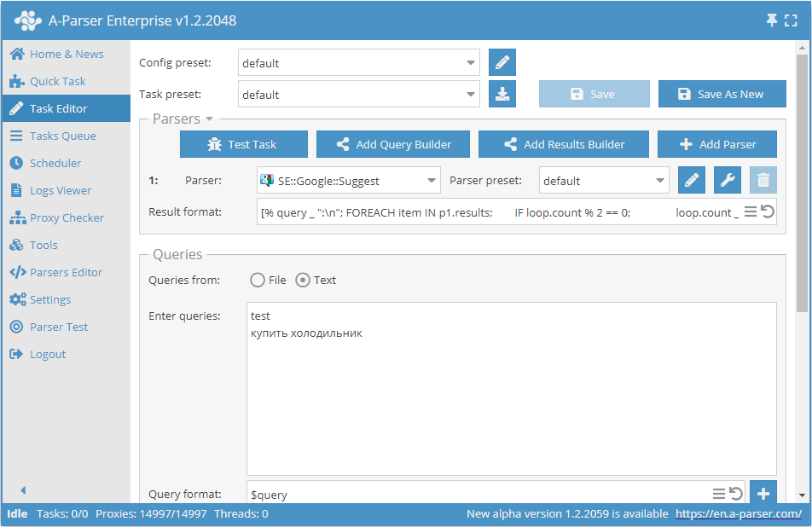Open Tasks Queue in the sidebar

coord(62,136)
